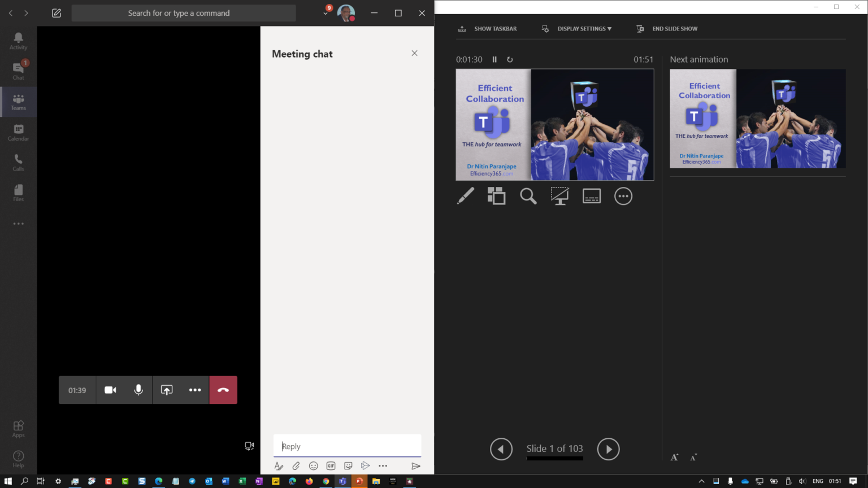The image size is (868, 488).
Task: Click inside the Reply message field
Action: [347, 446]
